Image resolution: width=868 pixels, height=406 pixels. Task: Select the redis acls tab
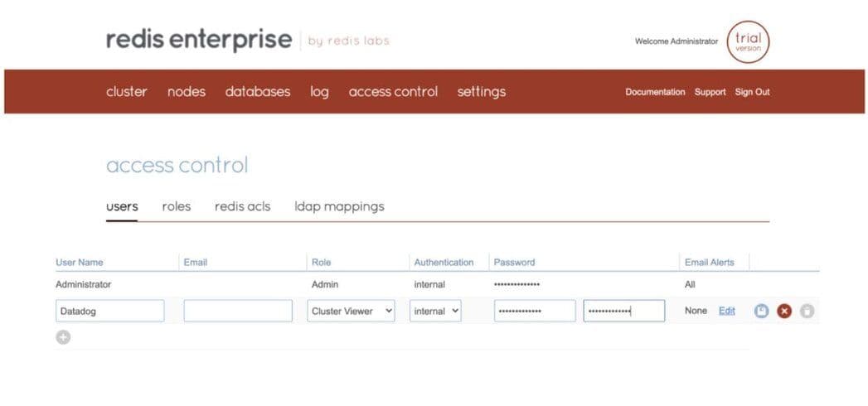point(242,206)
